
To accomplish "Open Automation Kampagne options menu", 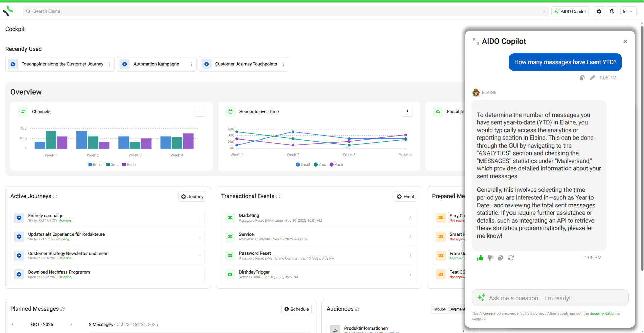I will pyautogui.click(x=191, y=64).
